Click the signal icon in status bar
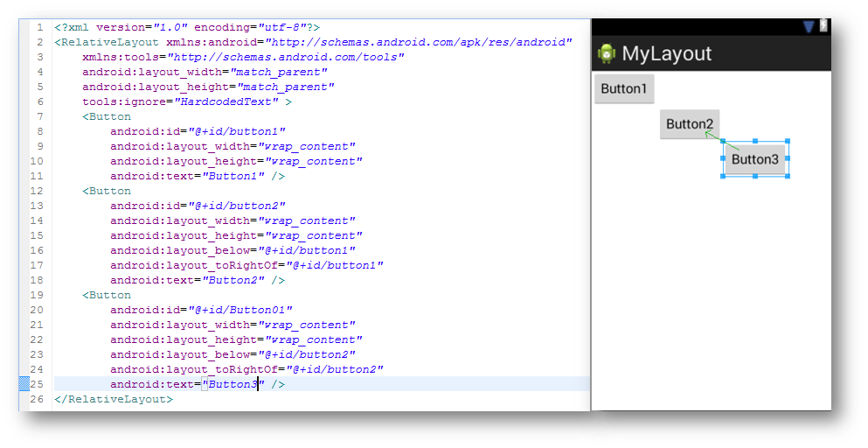This screenshot has width=868, height=448. [809, 26]
